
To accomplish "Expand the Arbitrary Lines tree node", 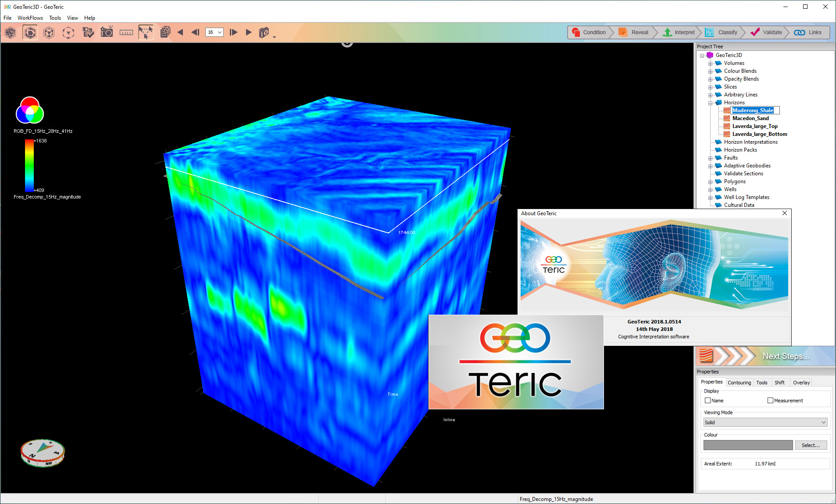I will click(710, 95).
